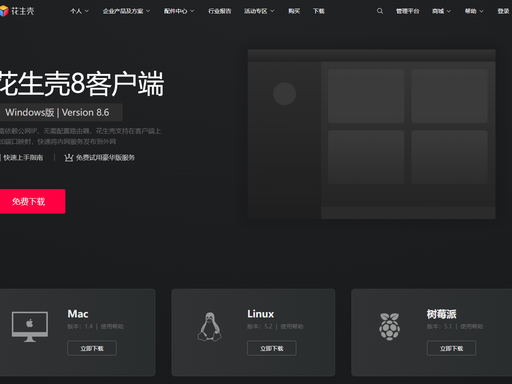The width and height of the screenshot is (512, 384).
Task: Click the 树莓派 card title
Action: tap(441, 314)
